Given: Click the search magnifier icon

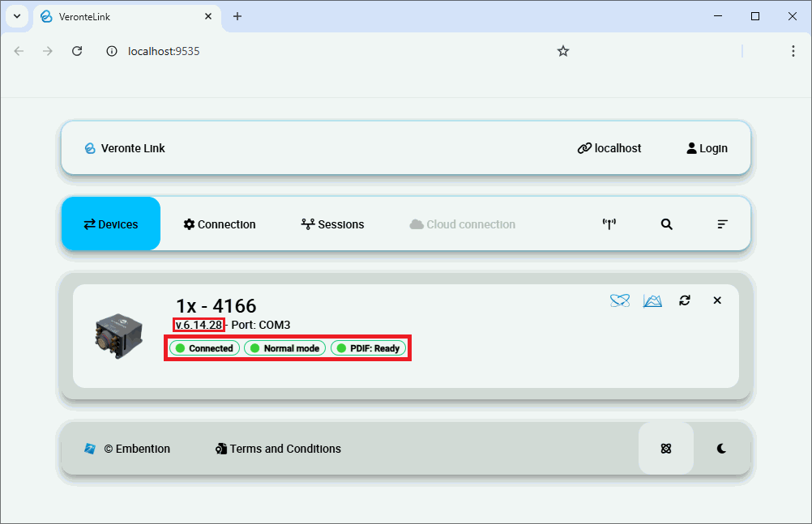Looking at the screenshot, I should pyautogui.click(x=666, y=224).
